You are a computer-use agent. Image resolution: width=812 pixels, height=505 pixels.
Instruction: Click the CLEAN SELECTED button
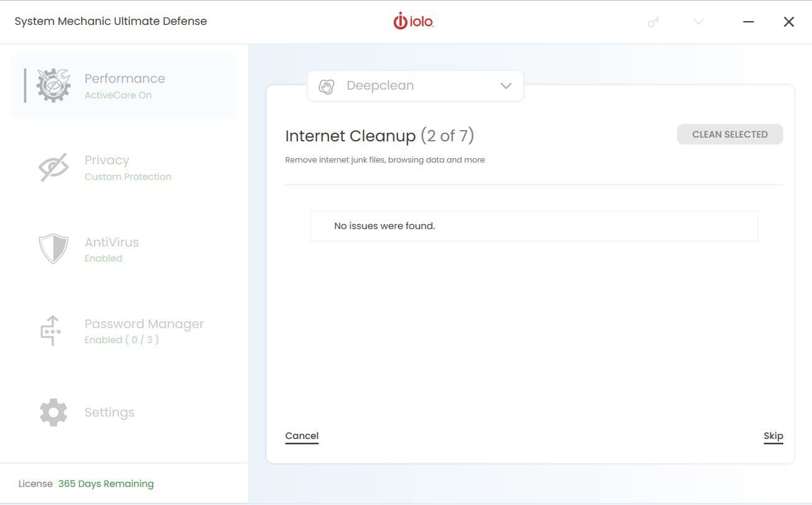coord(730,135)
